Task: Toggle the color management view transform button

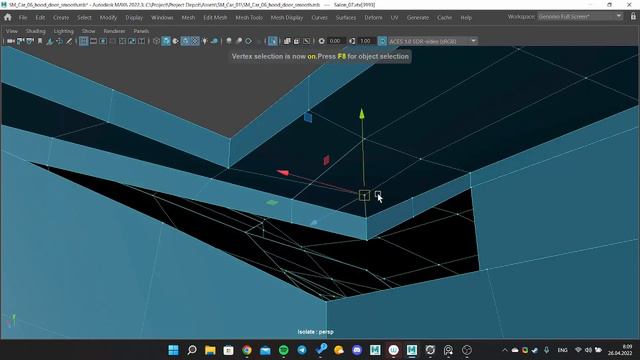Action: (x=382, y=41)
